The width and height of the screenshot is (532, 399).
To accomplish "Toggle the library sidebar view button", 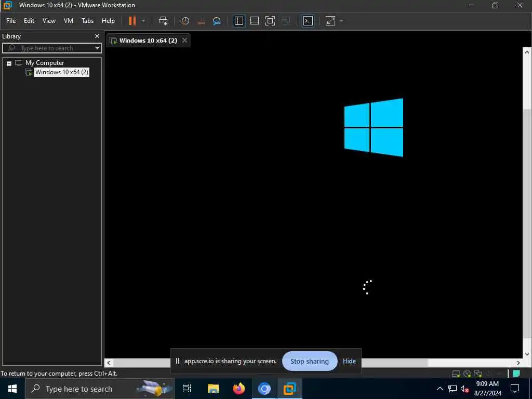I will click(x=239, y=21).
